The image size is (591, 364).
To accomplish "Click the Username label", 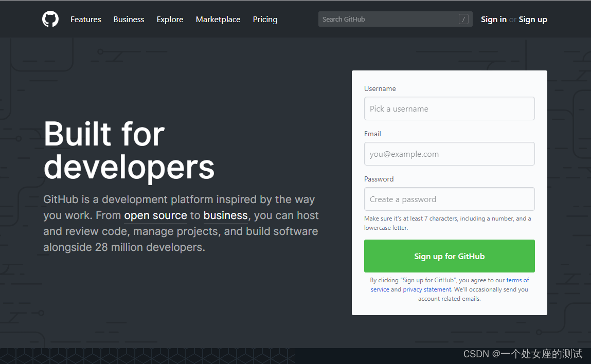I will click(x=380, y=88).
